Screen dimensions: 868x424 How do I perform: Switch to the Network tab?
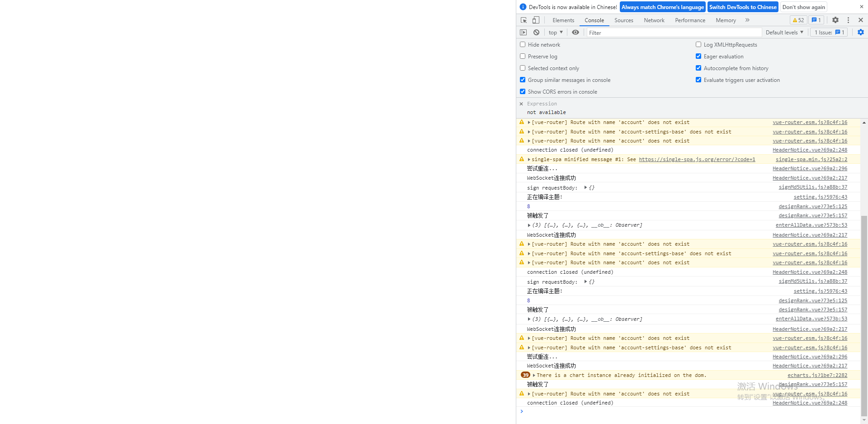click(x=654, y=20)
